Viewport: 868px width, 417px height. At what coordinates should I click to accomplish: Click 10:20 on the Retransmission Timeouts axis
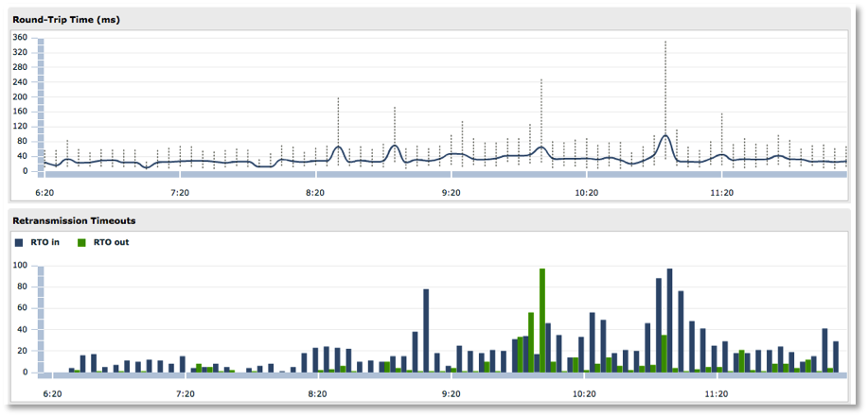tap(584, 393)
